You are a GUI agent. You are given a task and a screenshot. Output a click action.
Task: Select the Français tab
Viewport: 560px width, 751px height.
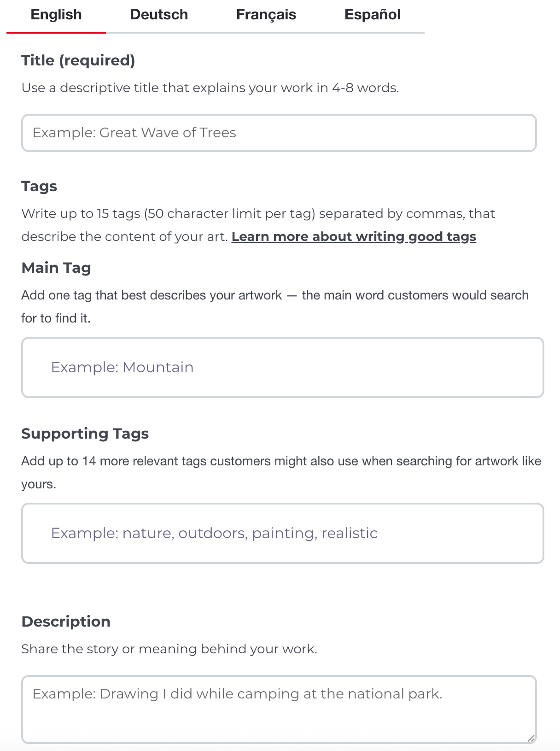click(266, 15)
